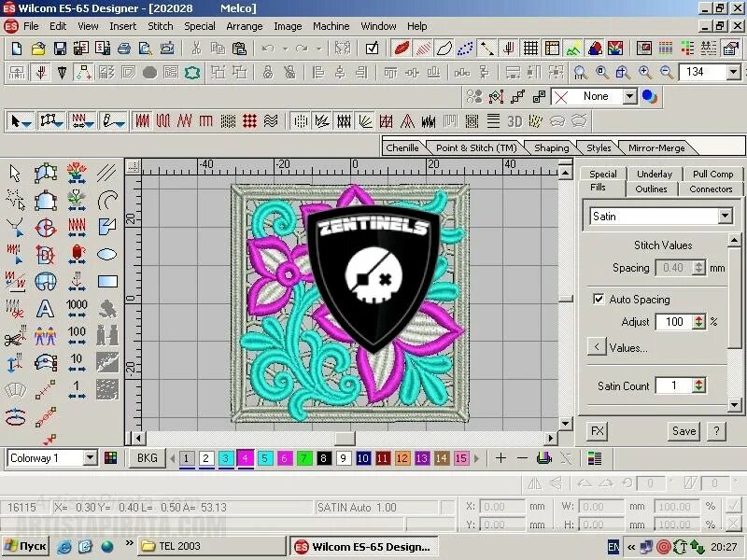747x560 pixels.
Task: Open the zoom factor 134 dropdown
Action: [733, 73]
